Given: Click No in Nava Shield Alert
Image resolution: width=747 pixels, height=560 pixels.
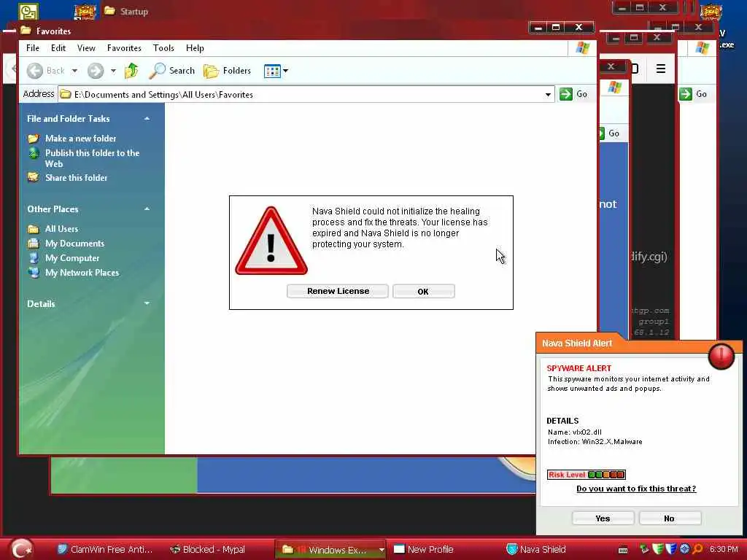Looking at the screenshot, I should pos(670,518).
